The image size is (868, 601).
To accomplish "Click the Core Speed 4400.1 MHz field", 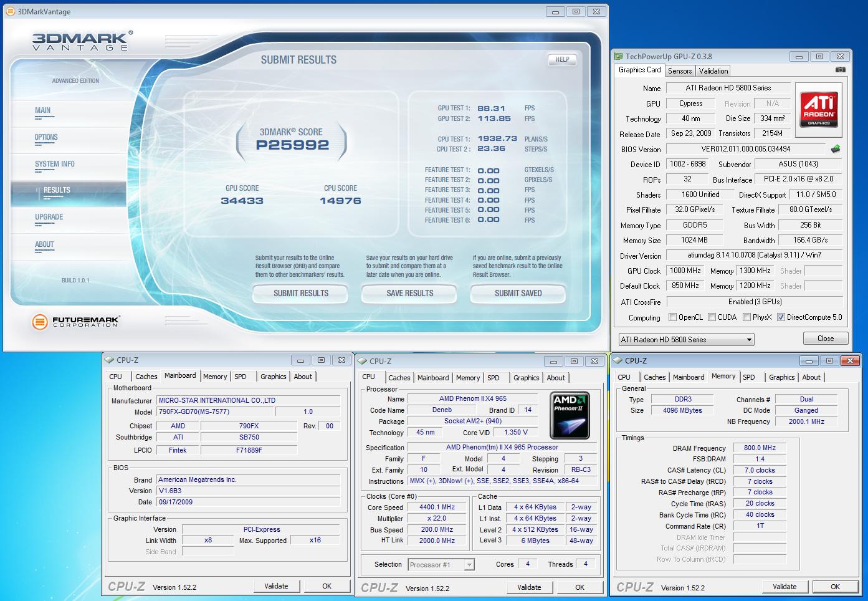I will click(437, 507).
